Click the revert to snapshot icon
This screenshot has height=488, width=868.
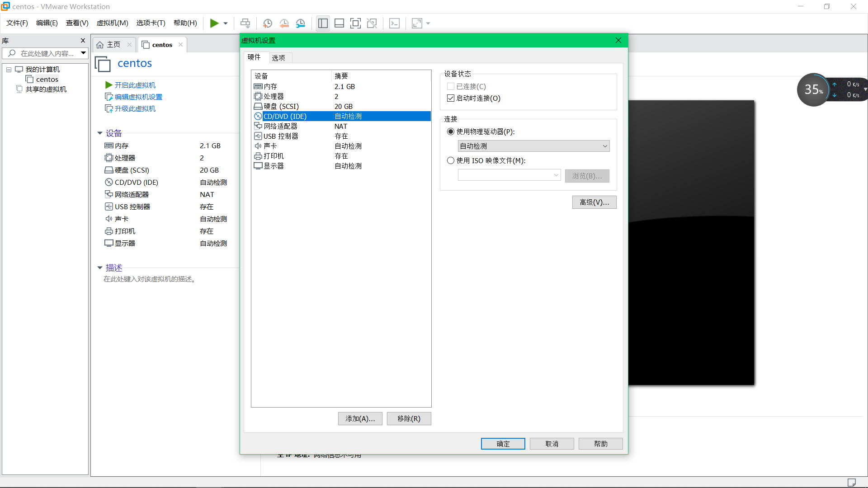click(x=284, y=23)
